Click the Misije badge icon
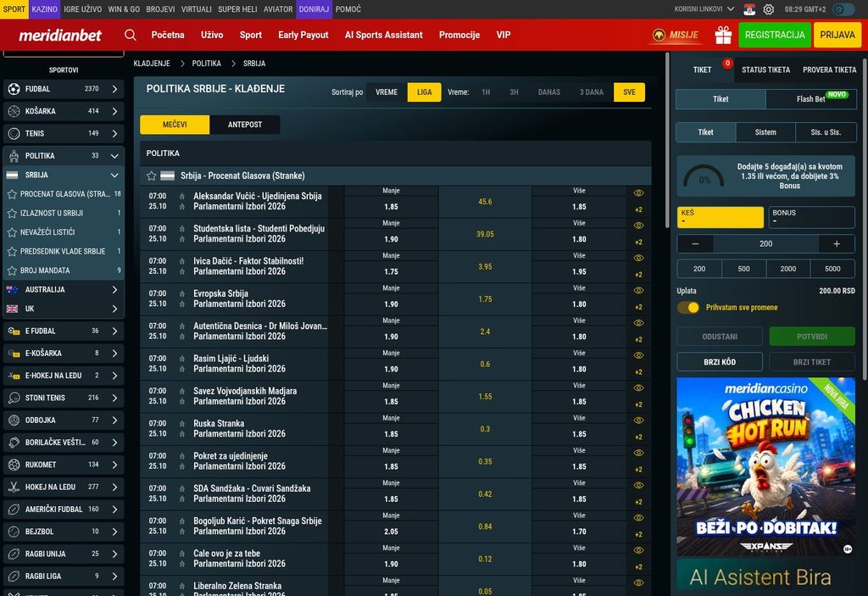This screenshot has width=868, height=596. tap(659, 35)
